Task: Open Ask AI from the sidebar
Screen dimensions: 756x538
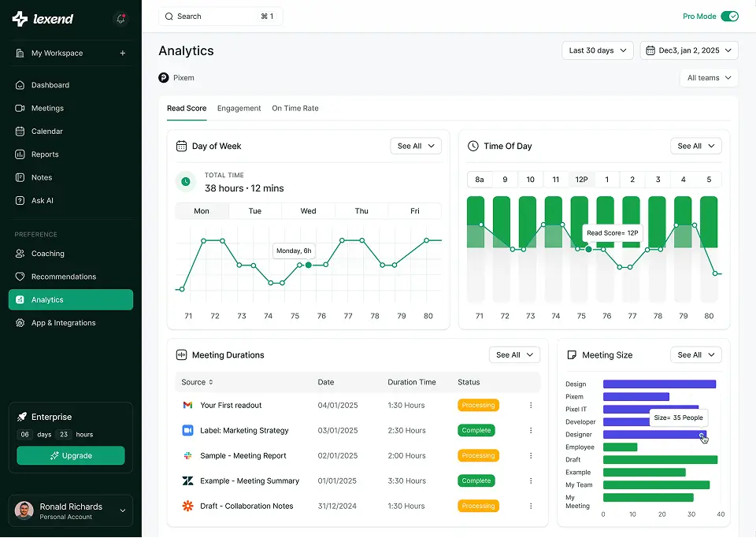Action: [x=43, y=201]
